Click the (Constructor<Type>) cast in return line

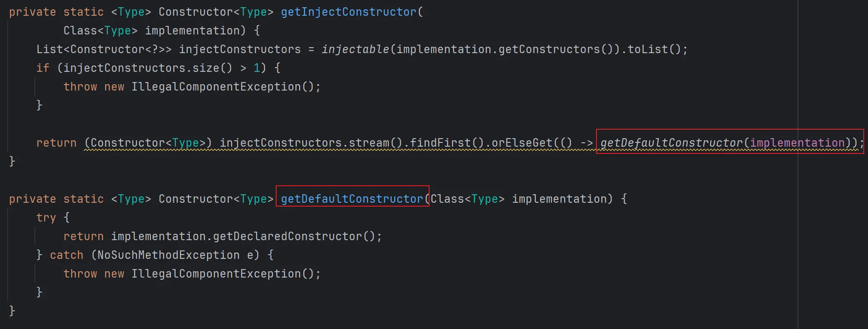pyautogui.click(x=148, y=143)
